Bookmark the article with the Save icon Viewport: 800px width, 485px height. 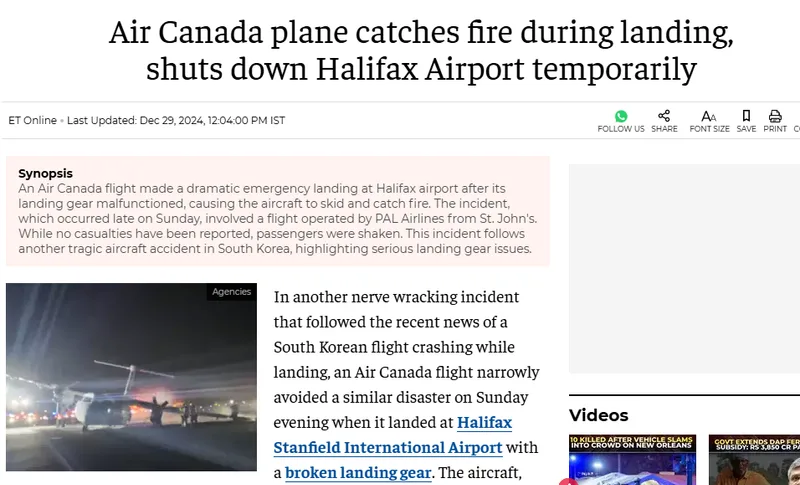pos(746,116)
